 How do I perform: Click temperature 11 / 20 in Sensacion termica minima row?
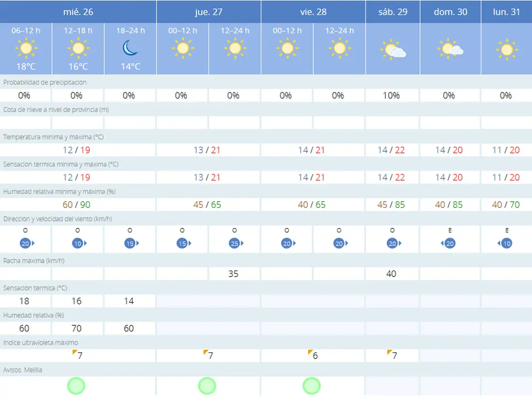click(x=506, y=177)
